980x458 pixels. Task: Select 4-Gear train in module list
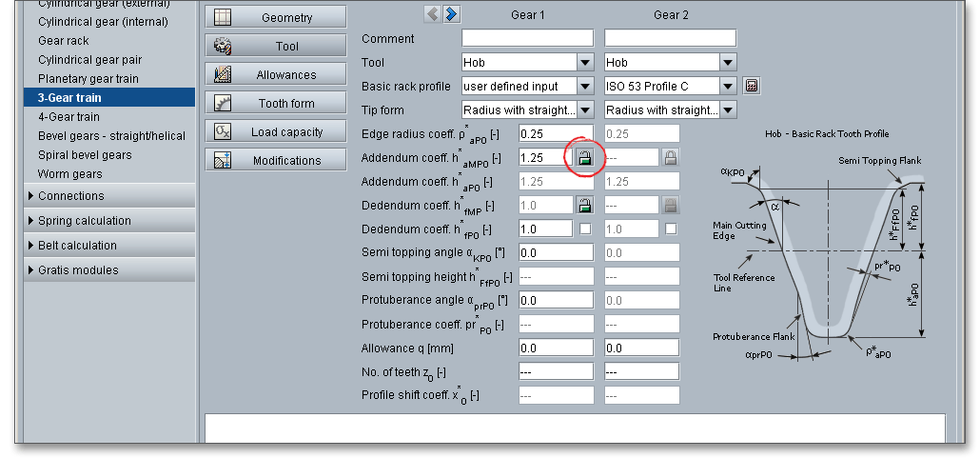click(x=69, y=117)
